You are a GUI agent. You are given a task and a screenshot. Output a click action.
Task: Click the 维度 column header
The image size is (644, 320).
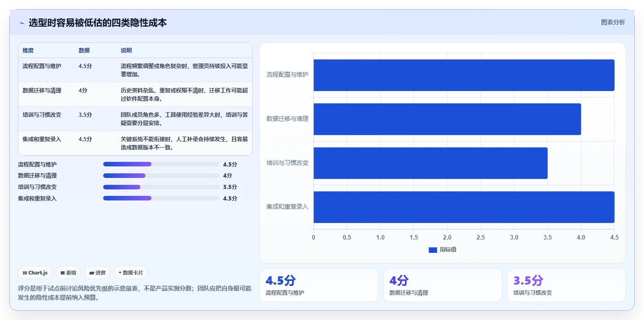coord(28,51)
